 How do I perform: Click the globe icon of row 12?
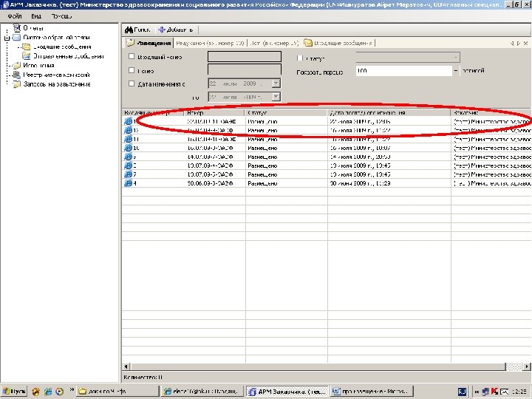tap(129, 130)
